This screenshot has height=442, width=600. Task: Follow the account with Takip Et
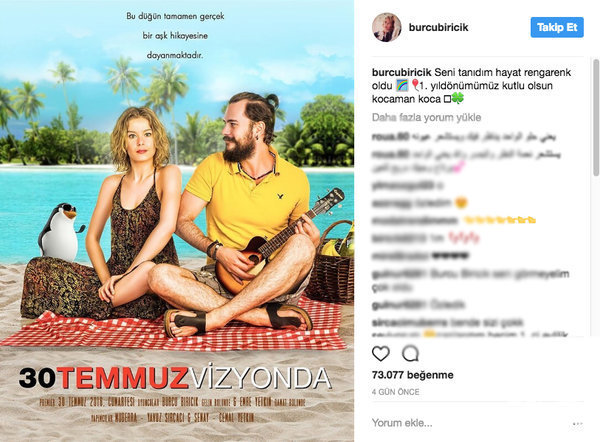(x=557, y=27)
